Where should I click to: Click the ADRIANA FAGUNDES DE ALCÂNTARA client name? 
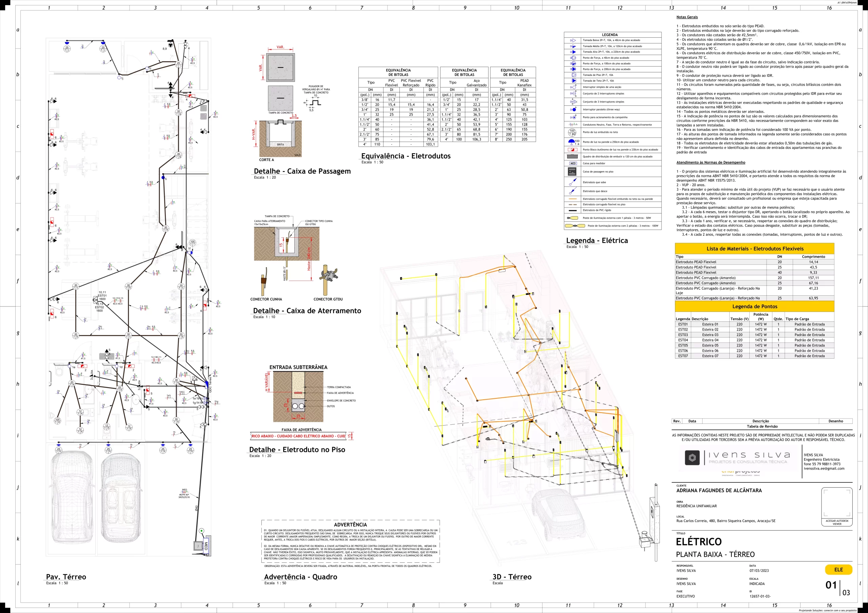click(x=719, y=491)
